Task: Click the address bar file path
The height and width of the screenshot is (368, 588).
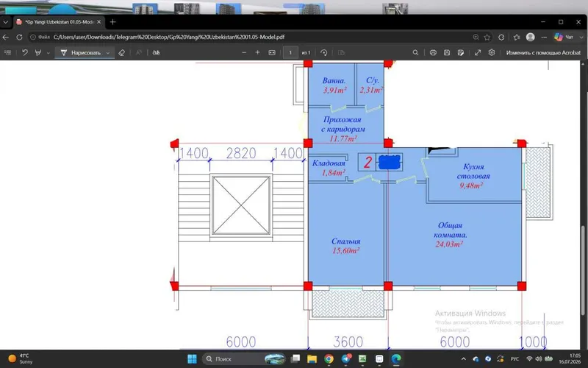Action: point(169,38)
